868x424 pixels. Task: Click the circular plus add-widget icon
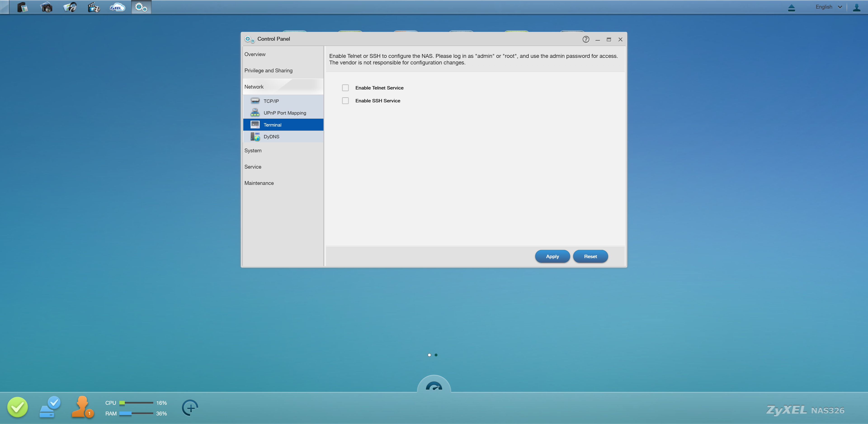coord(190,408)
